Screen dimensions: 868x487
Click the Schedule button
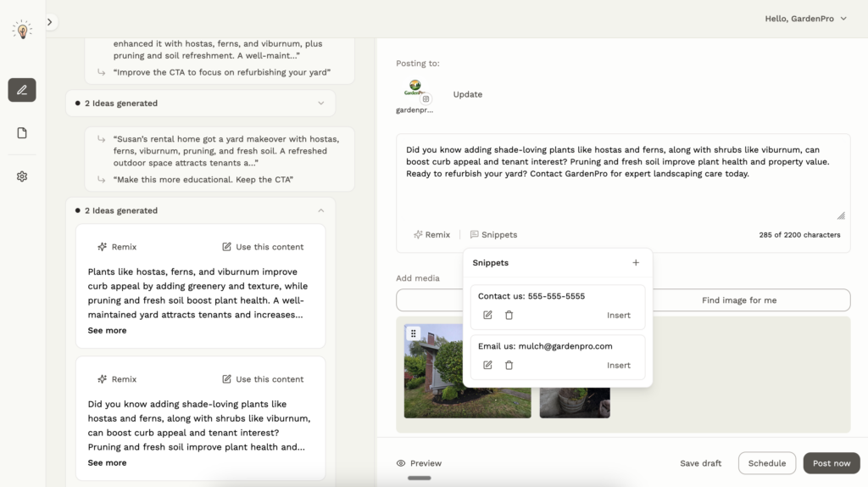click(x=766, y=463)
